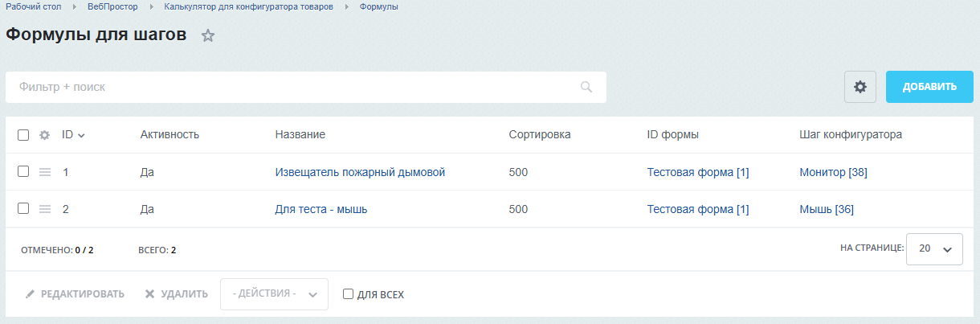Check the checkbox for row ID 2
The height and width of the screenshot is (324, 980).
(x=23, y=208)
